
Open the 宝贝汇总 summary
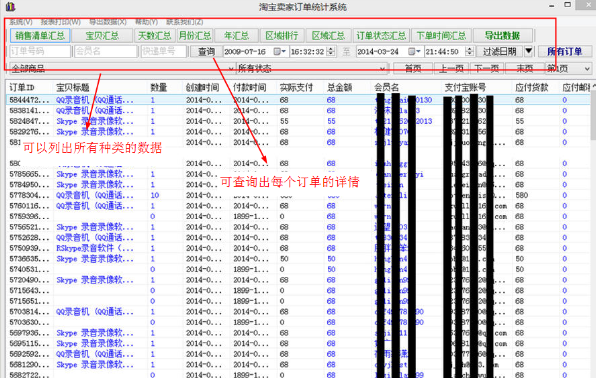(102, 36)
